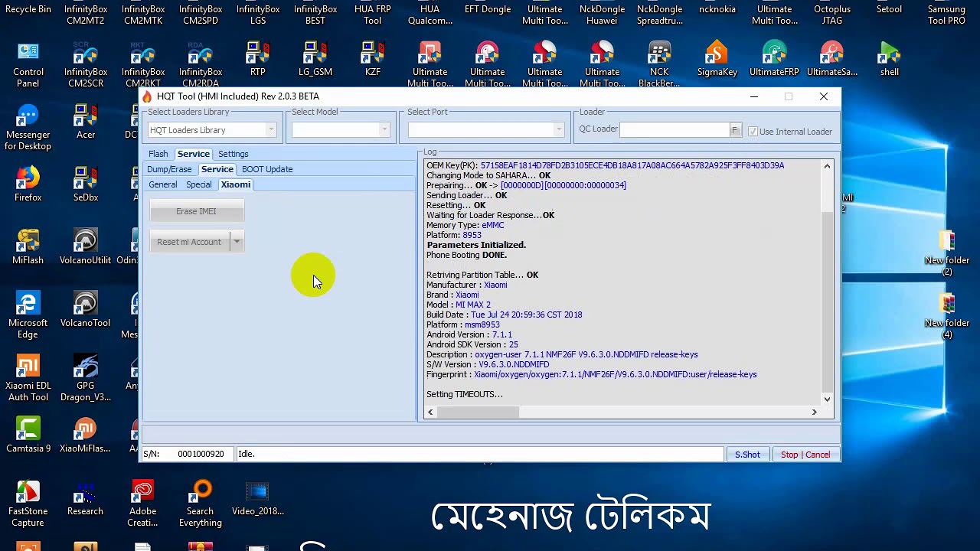The image size is (980, 551).
Task: Click the Erase IMEI button
Action: point(197,211)
